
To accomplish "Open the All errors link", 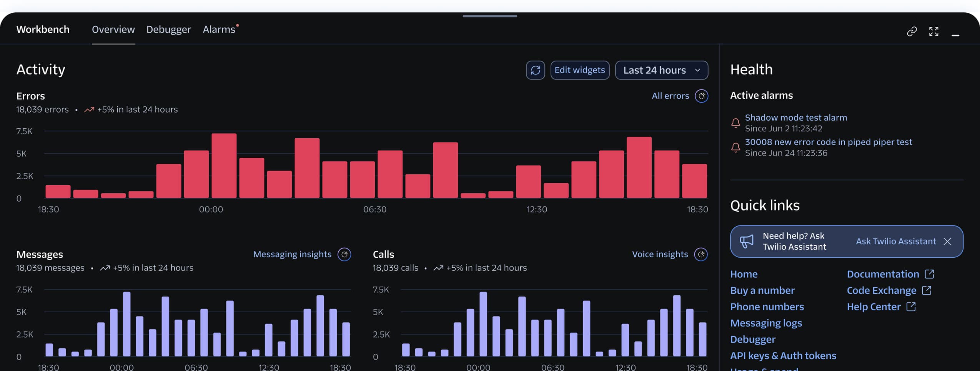I will 670,96.
